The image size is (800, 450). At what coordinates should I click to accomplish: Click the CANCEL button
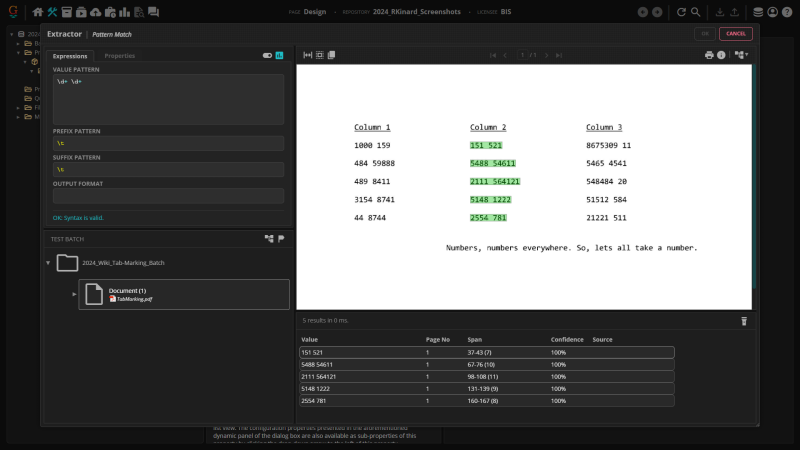(x=736, y=34)
